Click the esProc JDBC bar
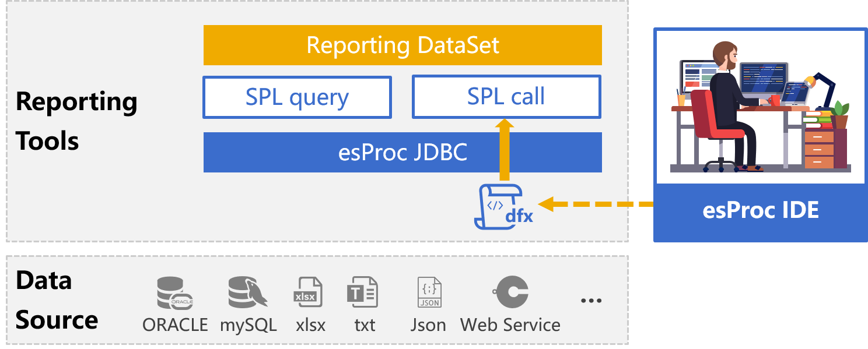Image resolution: width=868 pixels, height=349 pixels. [x=402, y=152]
